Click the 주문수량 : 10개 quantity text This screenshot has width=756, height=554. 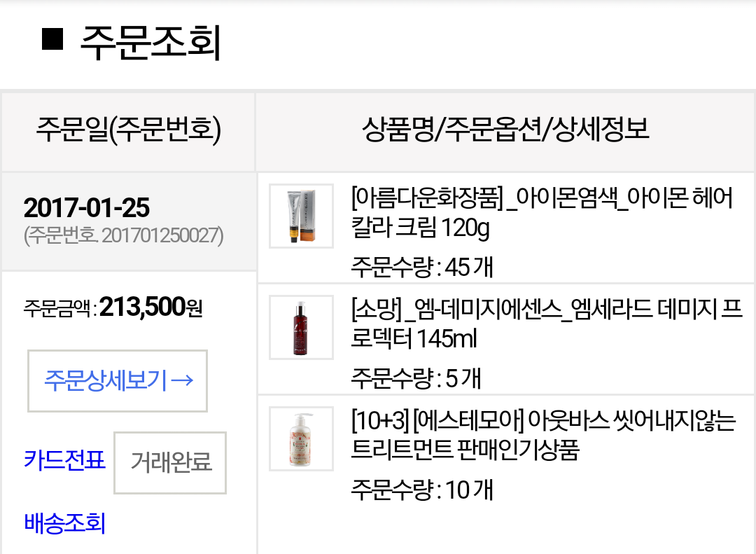point(422,490)
